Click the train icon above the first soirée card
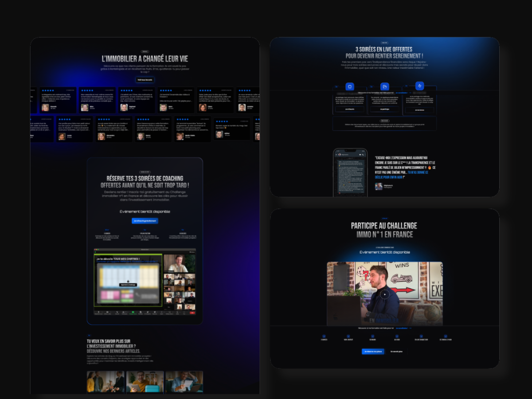 pos(350,86)
